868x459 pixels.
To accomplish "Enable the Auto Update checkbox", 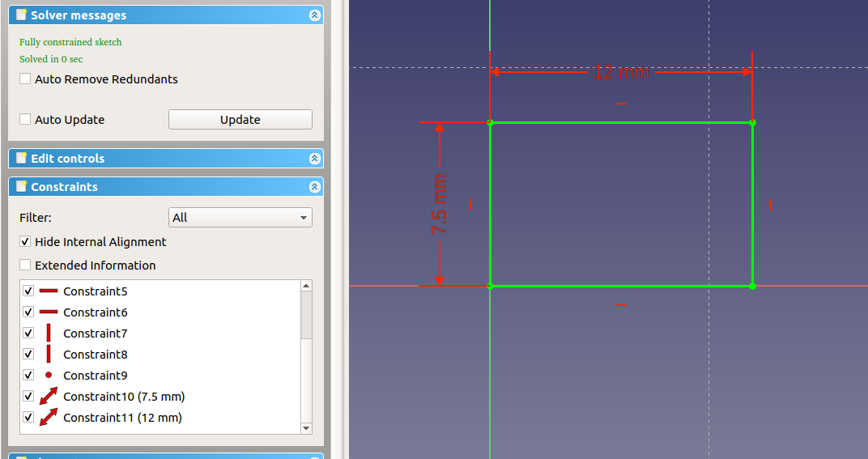I will (26, 120).
